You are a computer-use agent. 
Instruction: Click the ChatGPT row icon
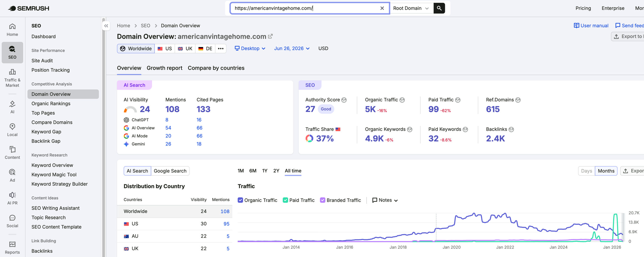(x=126, y=120)
